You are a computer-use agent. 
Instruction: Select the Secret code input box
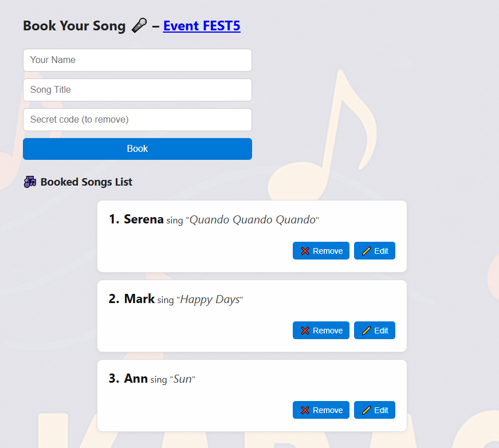[x=137, y=120]
